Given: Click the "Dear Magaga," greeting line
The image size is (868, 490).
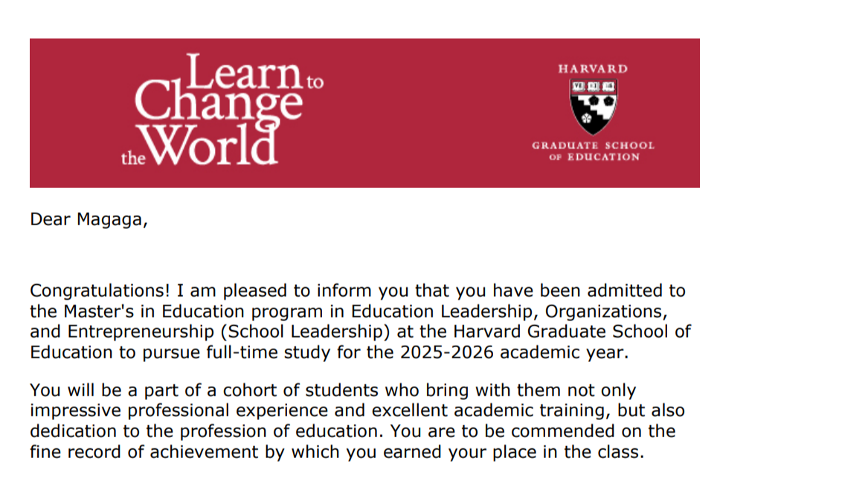Looking at the screenshot, I should point(89,219).
